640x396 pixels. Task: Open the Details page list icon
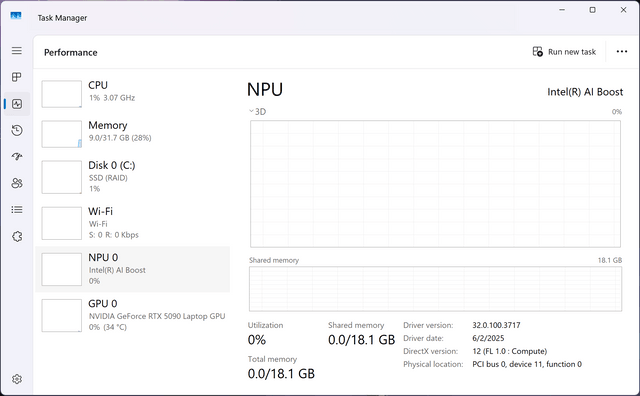tap(17, 210)
